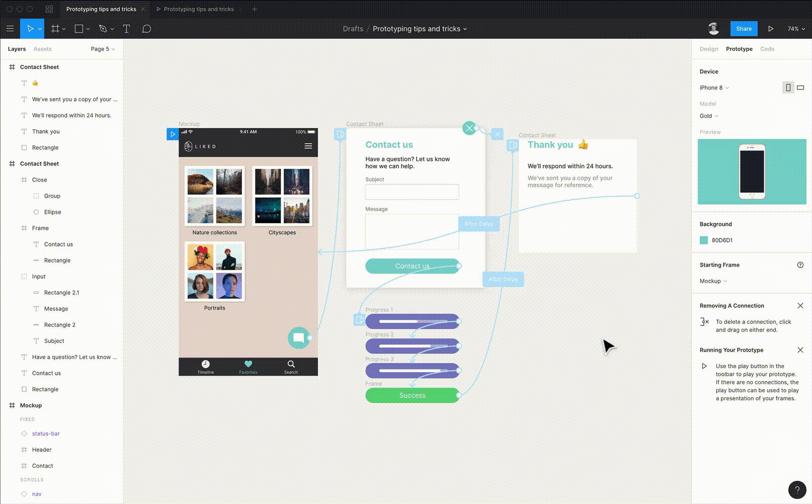Viewport: 812px width, 504px height.
Task: Switch to the Prototype tab
Action: (x=739, y=49)
